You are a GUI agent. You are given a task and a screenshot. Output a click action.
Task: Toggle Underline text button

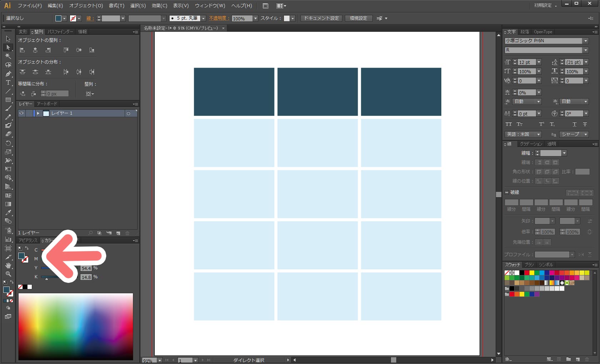point(575,124)
